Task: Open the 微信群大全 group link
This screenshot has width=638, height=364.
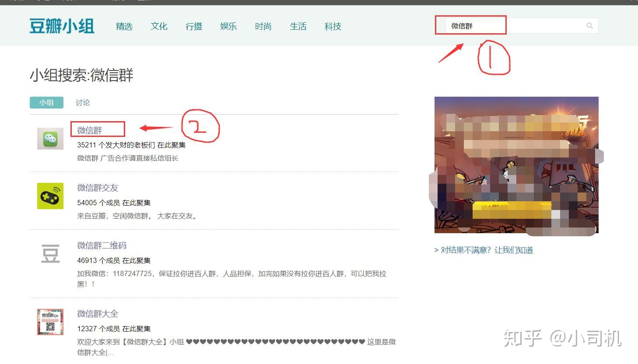Action: [x=98, y=314]
